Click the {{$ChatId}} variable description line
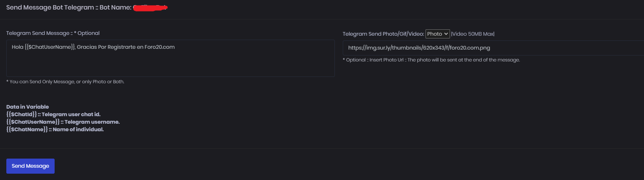The width and height of the screenshot is (644, 180). tap(53, 115)
